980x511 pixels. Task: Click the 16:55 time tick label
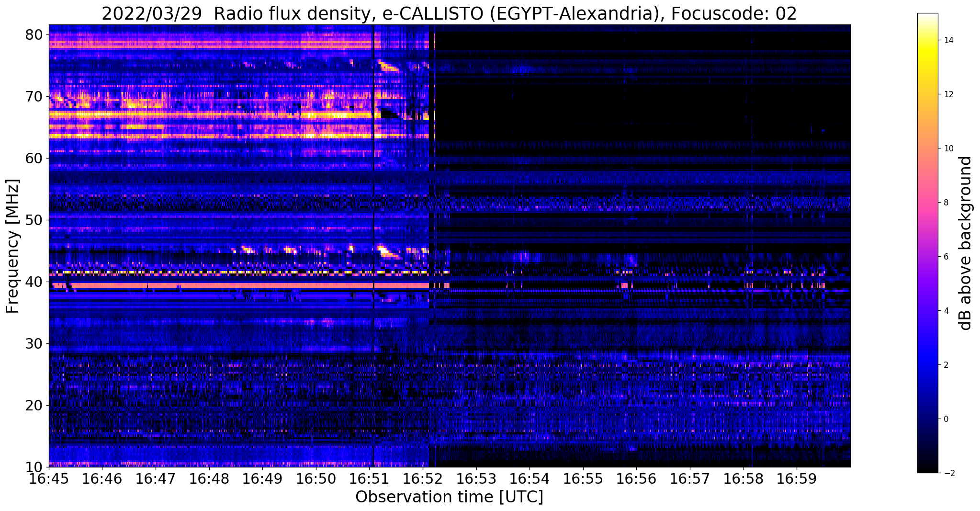(583, 479)
